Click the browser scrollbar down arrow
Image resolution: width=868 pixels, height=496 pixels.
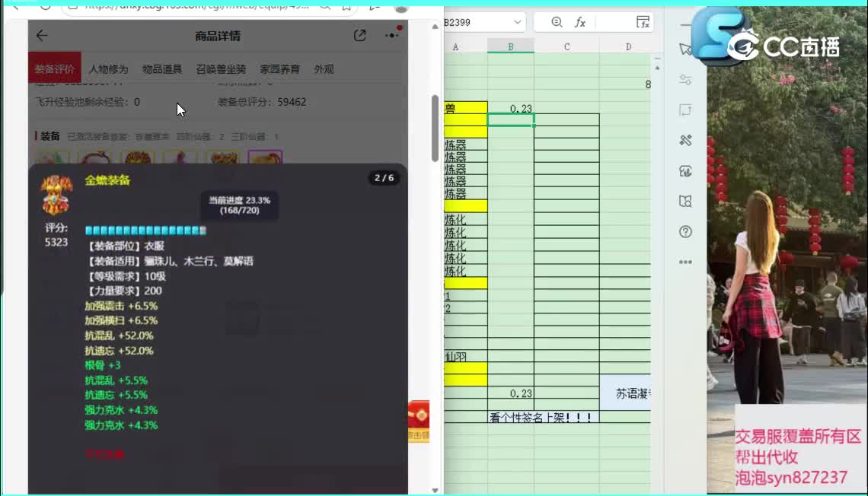click(435, 490)
